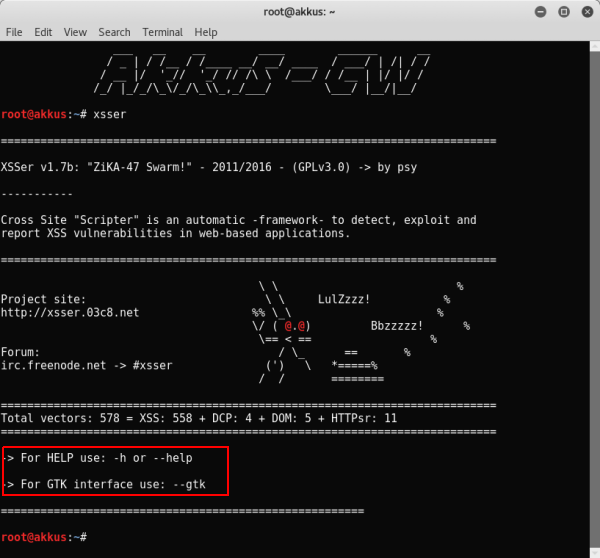The height and width of the screenshot is (558, 600).
Task: Open the Edit menu
Action: point(43,32)
